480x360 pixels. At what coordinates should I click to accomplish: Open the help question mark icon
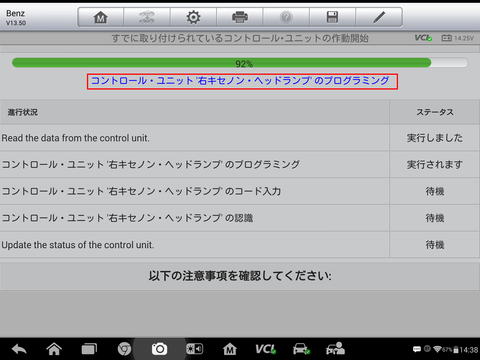click(x=286, y=17)
